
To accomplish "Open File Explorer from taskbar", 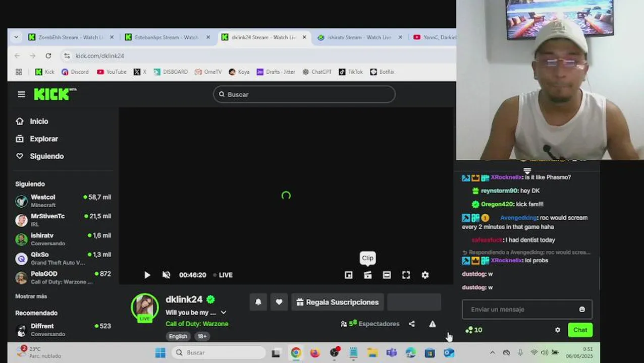I will coord(372,353).
